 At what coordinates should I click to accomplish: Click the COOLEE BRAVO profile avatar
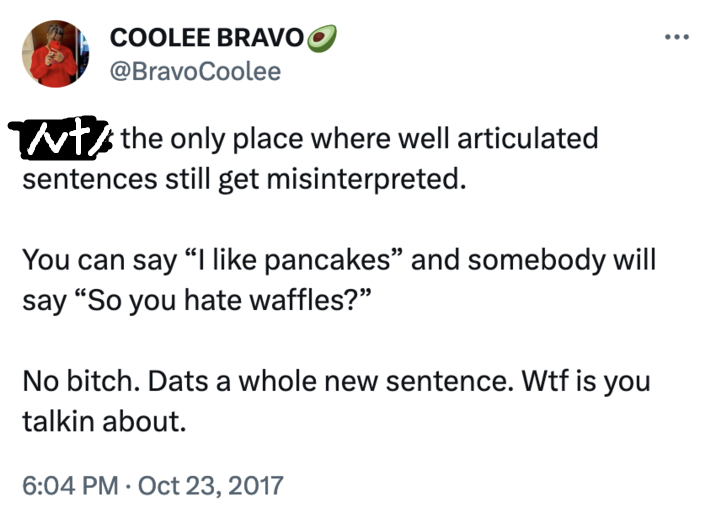[55, 53]
